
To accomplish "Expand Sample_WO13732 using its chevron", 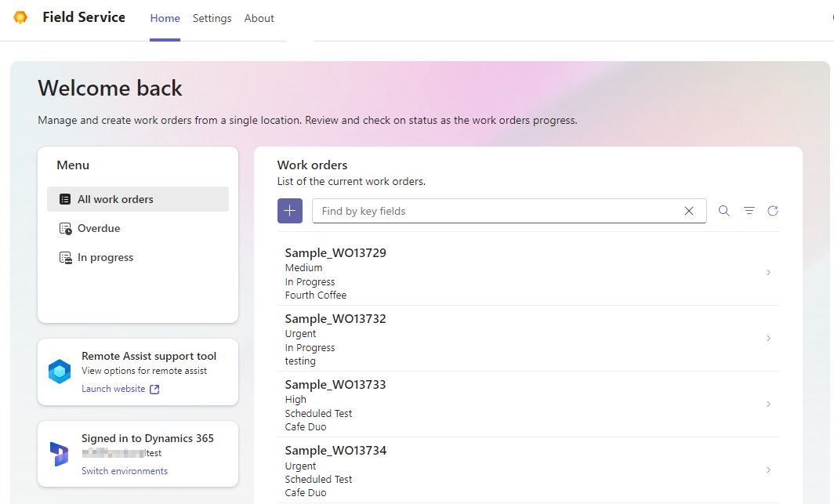I will [769, 338].
